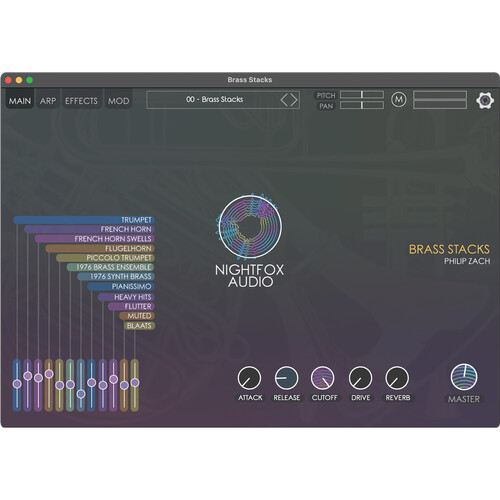Open the settings gear icon
The height and width of the screenshot is (500, 500).
tap(485, 100)
